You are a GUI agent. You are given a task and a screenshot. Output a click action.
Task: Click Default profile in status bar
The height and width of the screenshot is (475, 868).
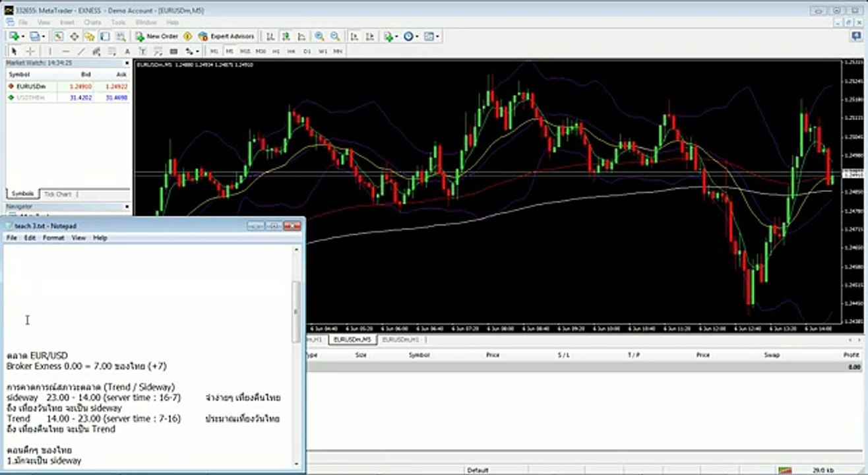point(478,470)
